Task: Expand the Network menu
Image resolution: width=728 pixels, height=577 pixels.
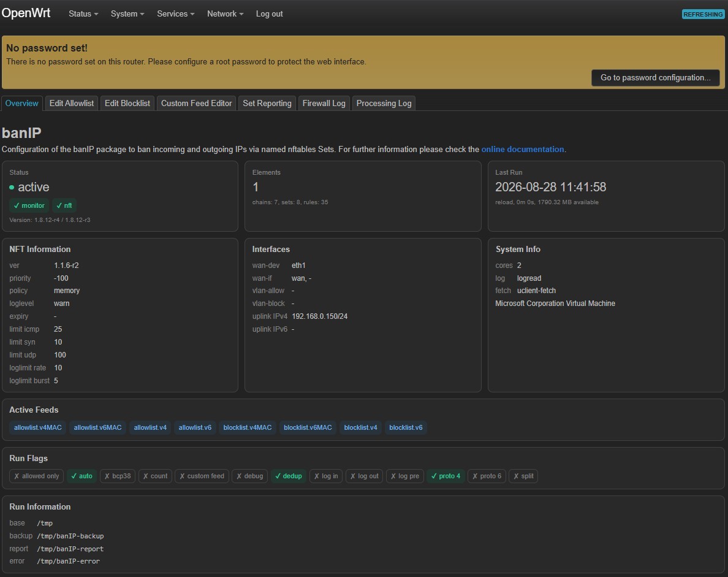Action: pos(225,14)
